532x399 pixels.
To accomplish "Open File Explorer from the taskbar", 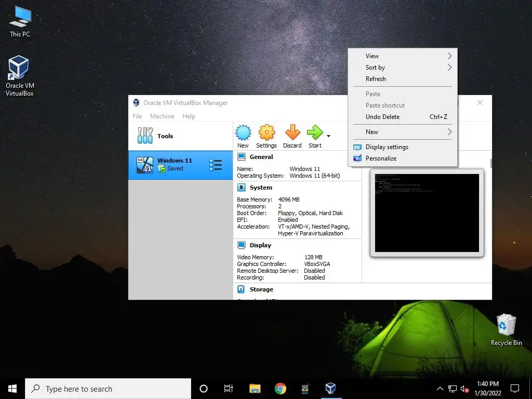I will (255, 389).
